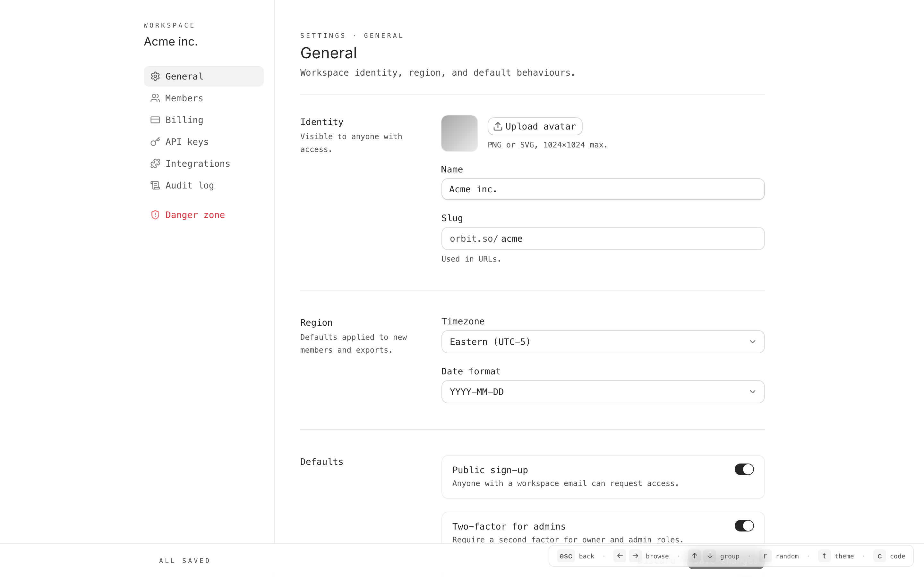Click the grey avatar placeholder thumbnail
Image resolution: width=924 pixels, height=577 pixels.
pos(459,133)
